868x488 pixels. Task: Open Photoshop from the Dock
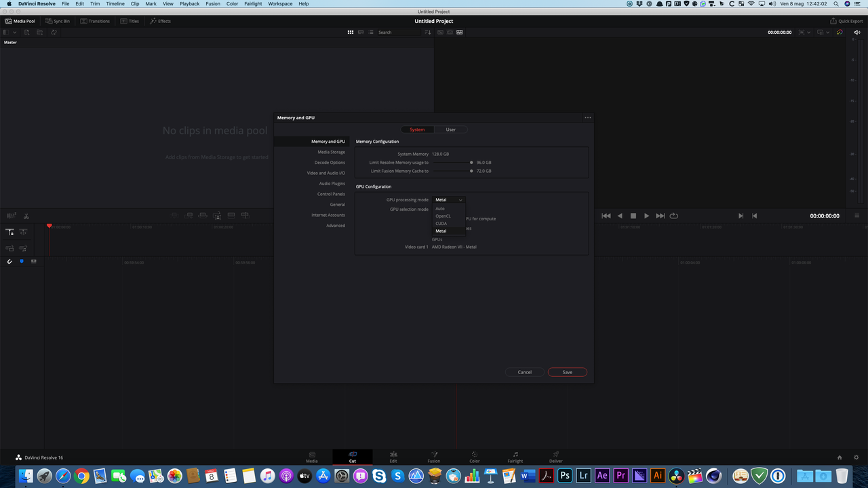point(564,476)
